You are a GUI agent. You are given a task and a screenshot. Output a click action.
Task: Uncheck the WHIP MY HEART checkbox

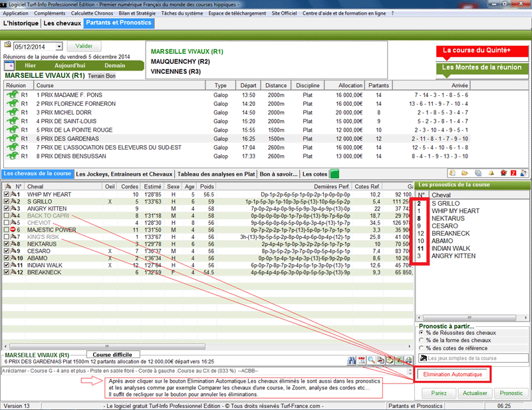point(7,194)
